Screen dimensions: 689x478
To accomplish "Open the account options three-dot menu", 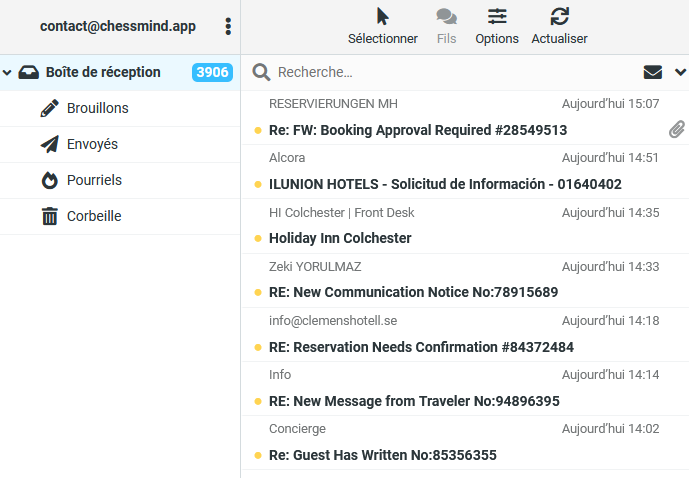I will (x=228, y=26).
